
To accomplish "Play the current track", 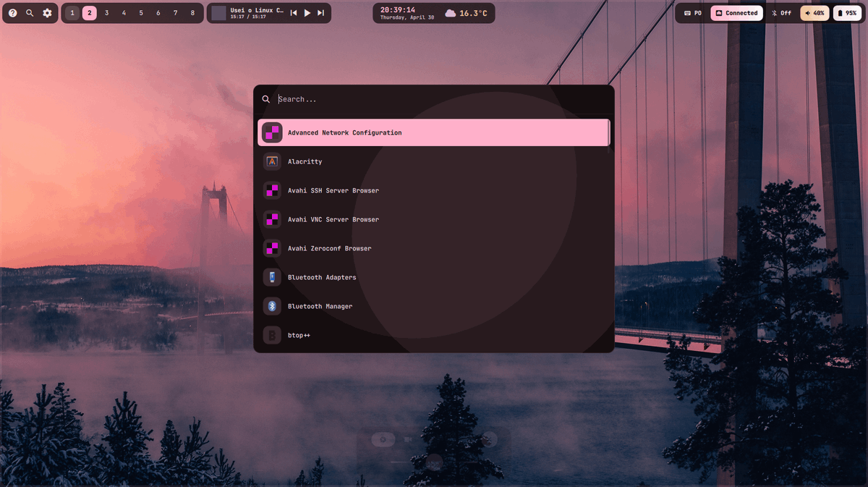I will tap(307, 13).
